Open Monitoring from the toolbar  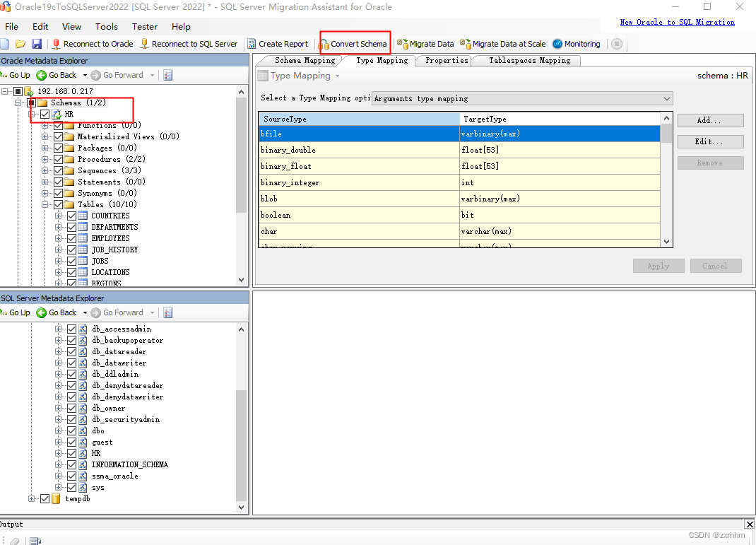(577, 44)
